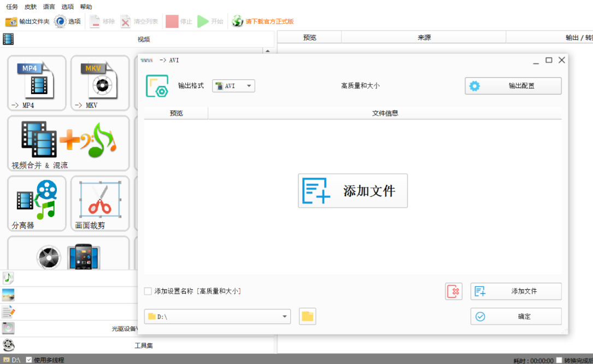Select the MKV conversion icon
The height and width of the screenshot is (364, 593).
coord(99,83)
